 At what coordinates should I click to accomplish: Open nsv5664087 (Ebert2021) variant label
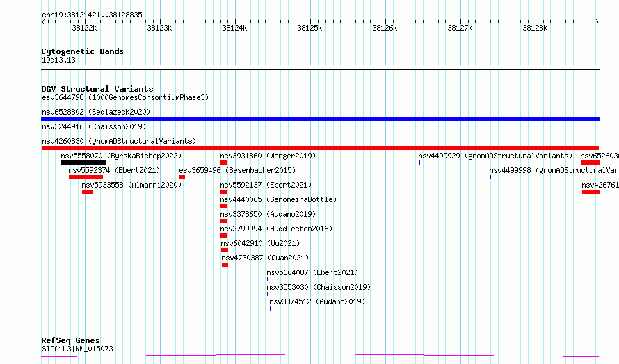pyautogui.click(x=312, y=272)
